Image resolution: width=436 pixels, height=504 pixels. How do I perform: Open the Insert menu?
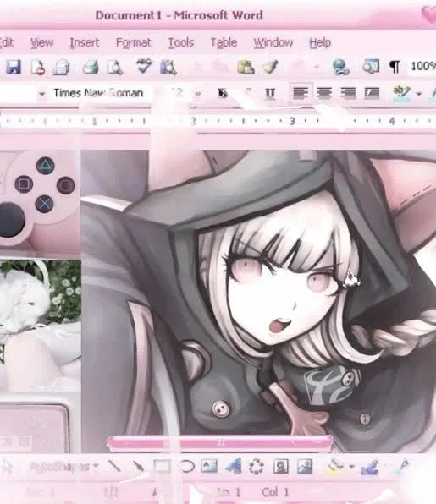(x=85, y=42)
